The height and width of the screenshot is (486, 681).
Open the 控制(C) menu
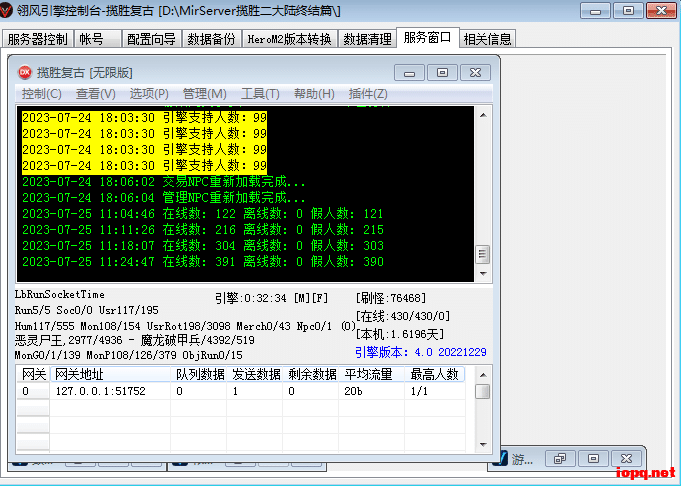[x=41, y=94]
